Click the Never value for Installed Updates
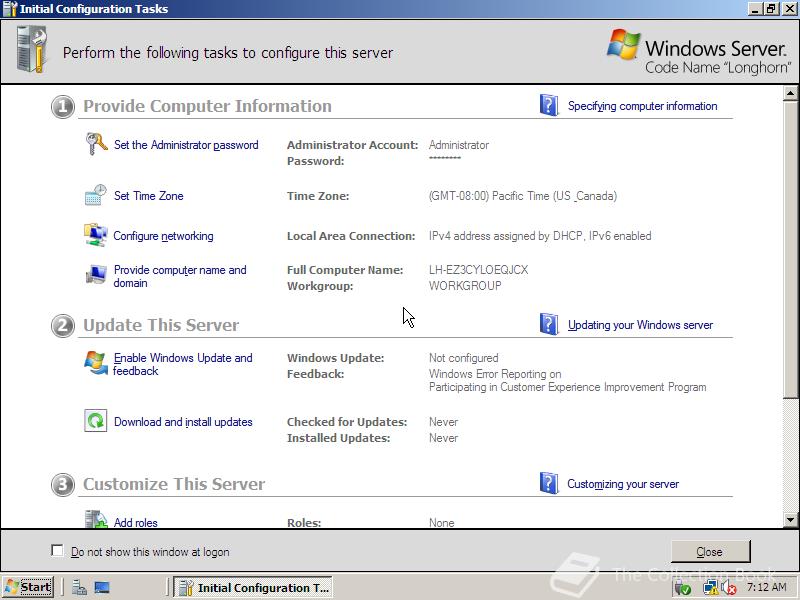 point(443,438)
